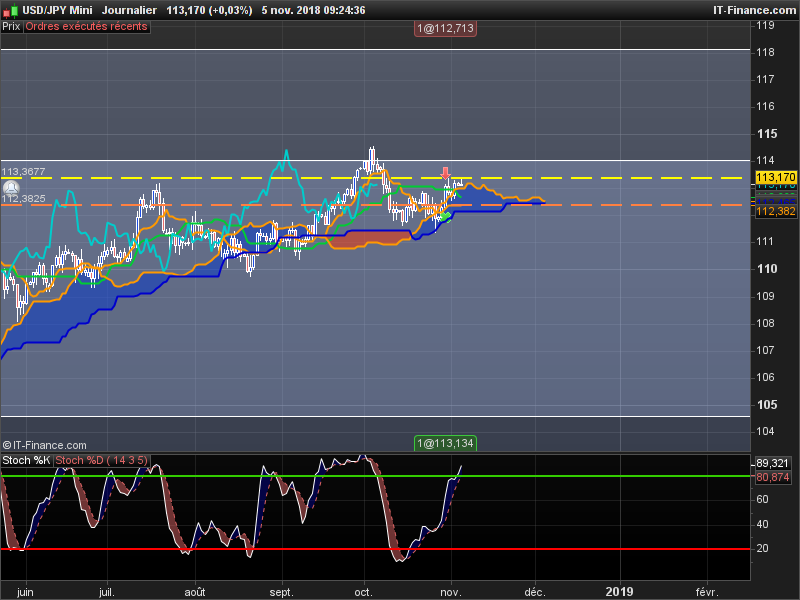Select the Ordres exécutés récents label
This screenshot has height=600, width=800.
pos(86,27)
